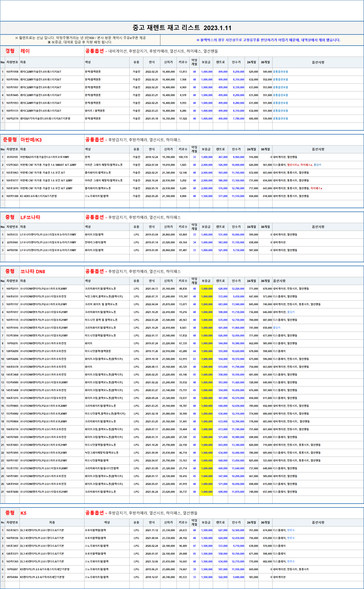
Task: Select 인수가 value 13,160,000
Action: (x=238, y=180)
